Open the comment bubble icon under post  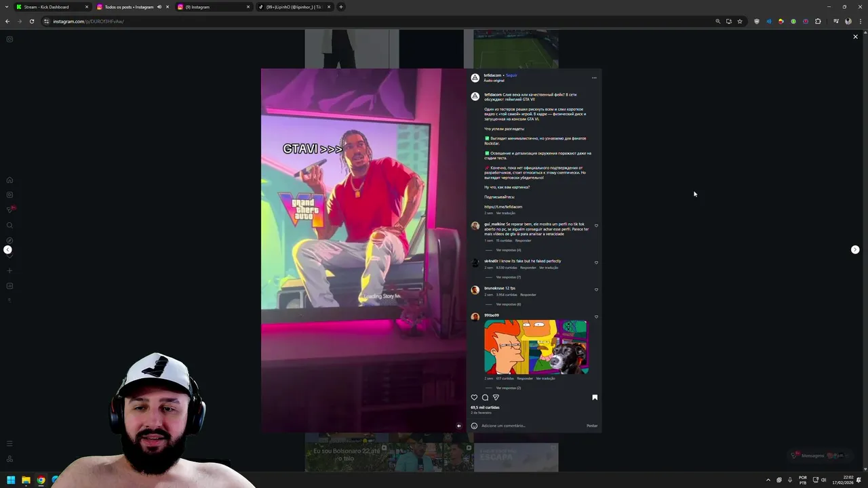(x=485, y=397)
